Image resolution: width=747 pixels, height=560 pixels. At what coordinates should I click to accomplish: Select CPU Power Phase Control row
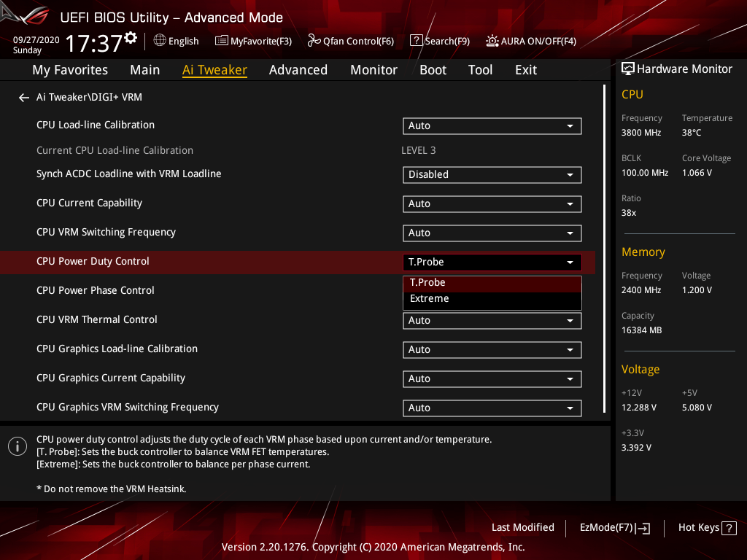coord(298,291)
